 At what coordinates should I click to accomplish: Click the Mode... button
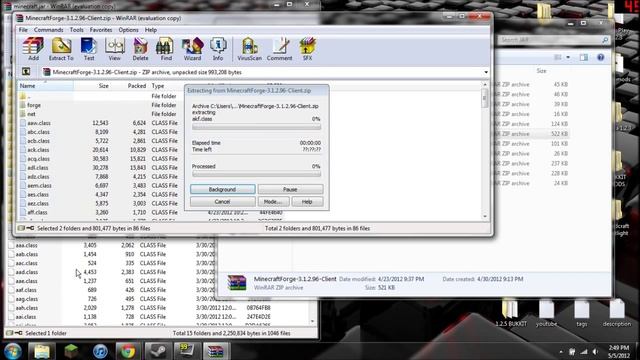point(273,202)
